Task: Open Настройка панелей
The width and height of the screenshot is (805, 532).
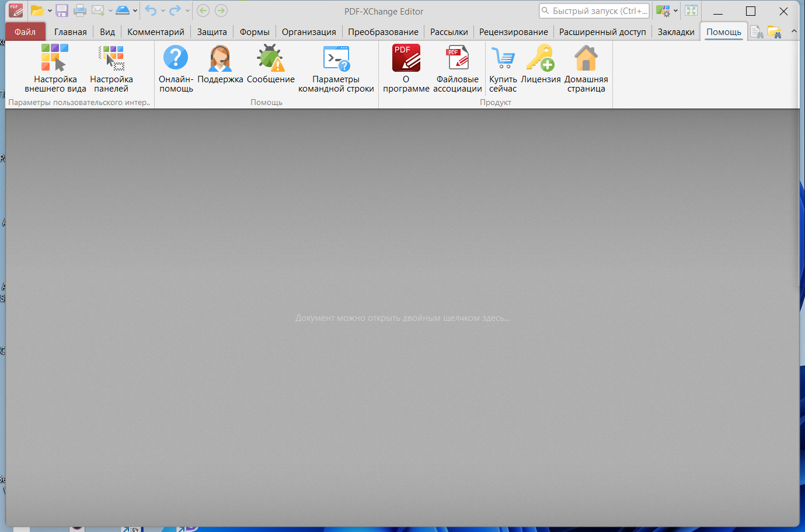Action: click(x=111, y=68)
